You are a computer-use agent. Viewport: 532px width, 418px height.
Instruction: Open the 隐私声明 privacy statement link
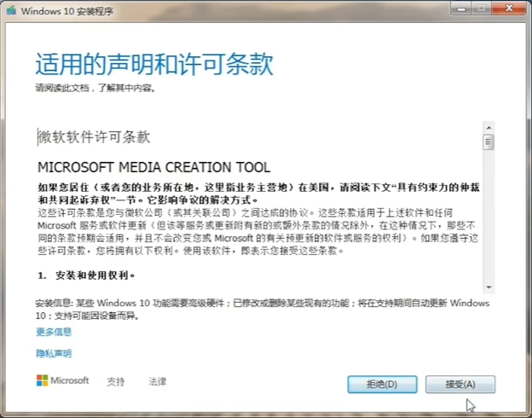(x=54, y=353)
